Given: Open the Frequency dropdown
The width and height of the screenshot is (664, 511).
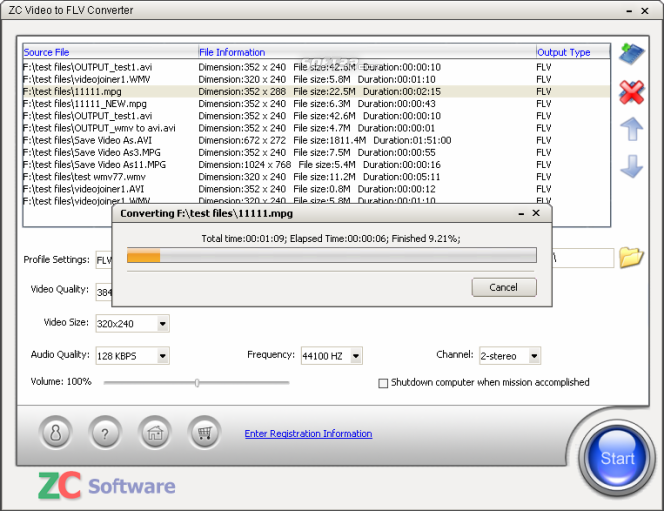Looking at the screenshot, I should pyautogui.click(x=356, y=356).
